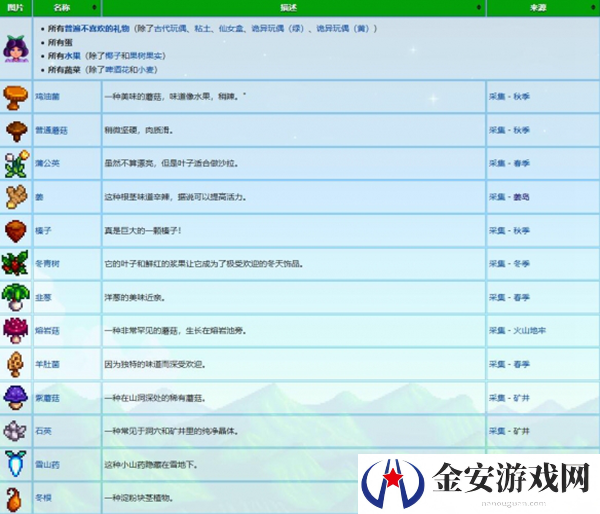
Task: Click description text 这种小山药隐藏在雪地下。
Action: tap(151, 465)
